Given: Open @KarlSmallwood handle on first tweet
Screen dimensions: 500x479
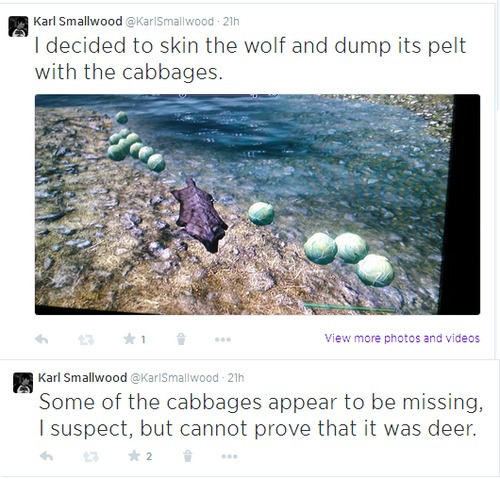Looking at the screenshot, I should pos(170,22).
